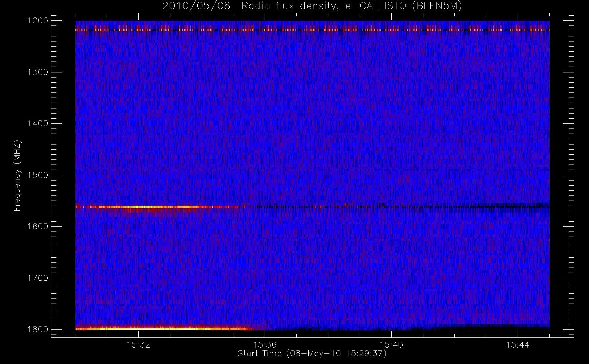The image size is (589, 364).
Task: Click the 15:40 time tick label
Action: [x=391, y=345]
